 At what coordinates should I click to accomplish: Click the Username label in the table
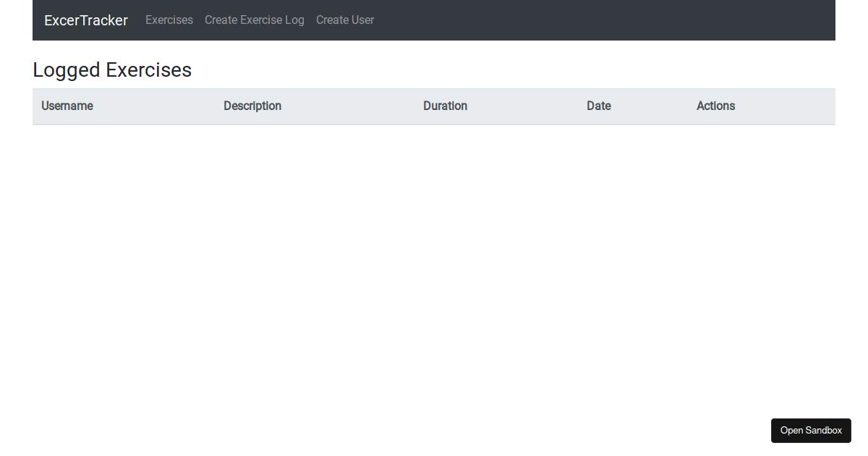(67, 106)
